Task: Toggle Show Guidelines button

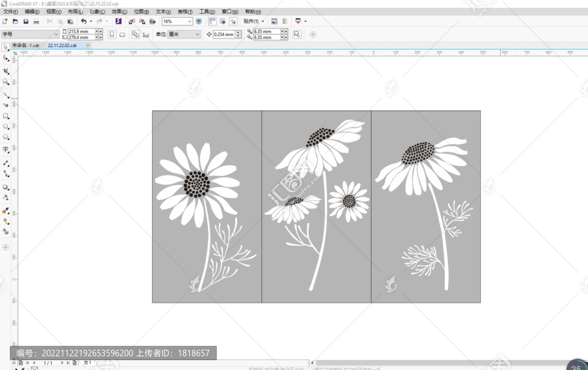Action: pyautogui.click(x=233, y=22)
